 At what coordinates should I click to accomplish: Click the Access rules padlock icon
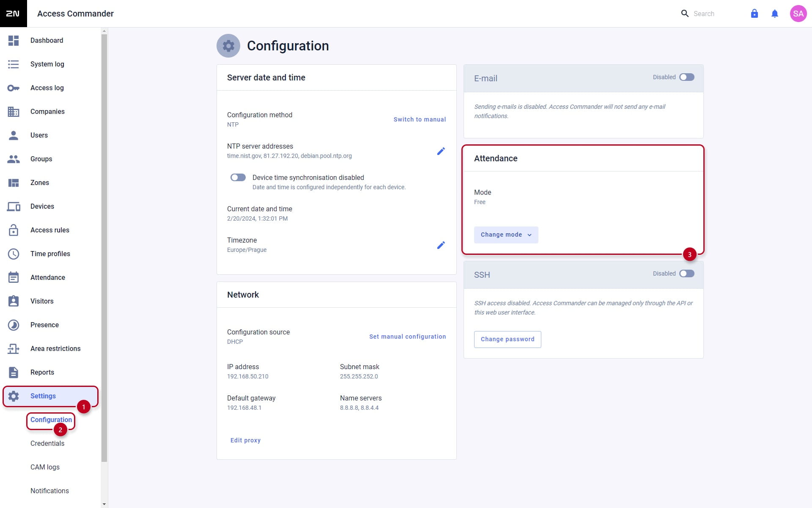coord(14,230)
